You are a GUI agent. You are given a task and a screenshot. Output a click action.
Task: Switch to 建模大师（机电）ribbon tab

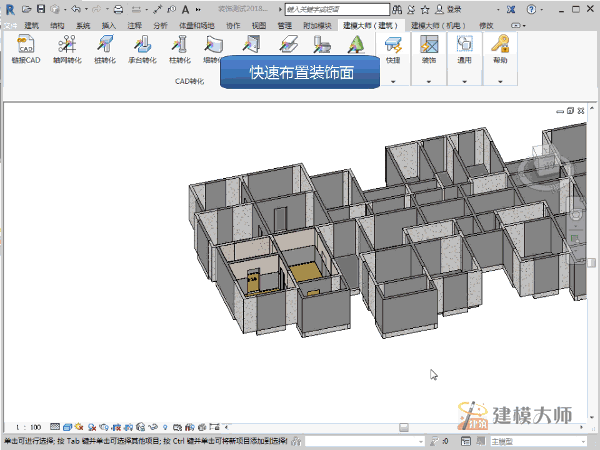pyautogui.click(x=439, y=26)
